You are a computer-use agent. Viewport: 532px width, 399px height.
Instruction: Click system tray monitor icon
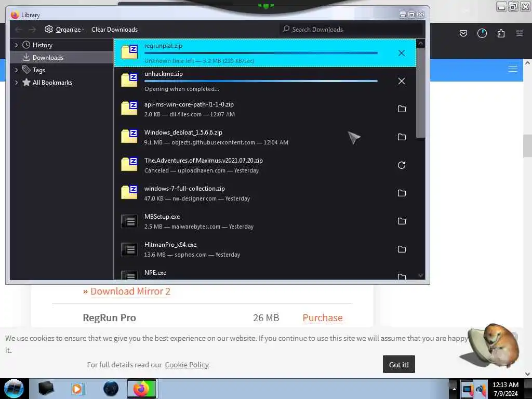click(467, 389)
